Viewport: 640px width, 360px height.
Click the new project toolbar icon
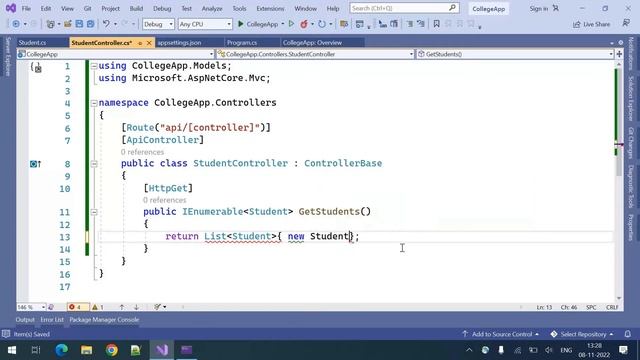50,24
